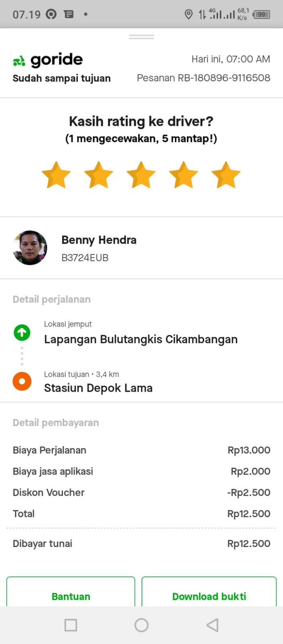
Task: Select pickup Lapangan Bulutangkis Cikambangan
Action: [x=141, y=339]
